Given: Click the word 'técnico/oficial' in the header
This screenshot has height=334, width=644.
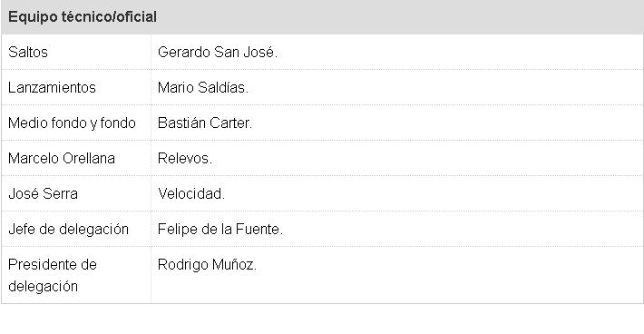Looking at the screenshot, I should (x=109, y=17).
